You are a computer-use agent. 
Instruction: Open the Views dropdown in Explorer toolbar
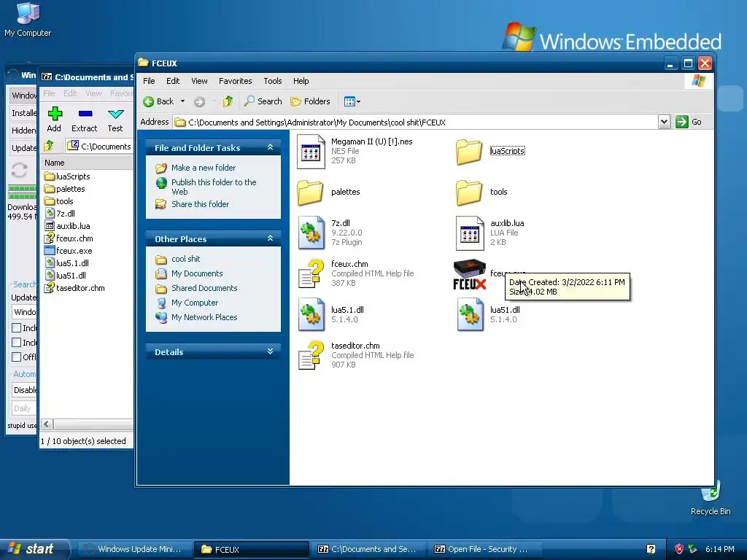352,101
